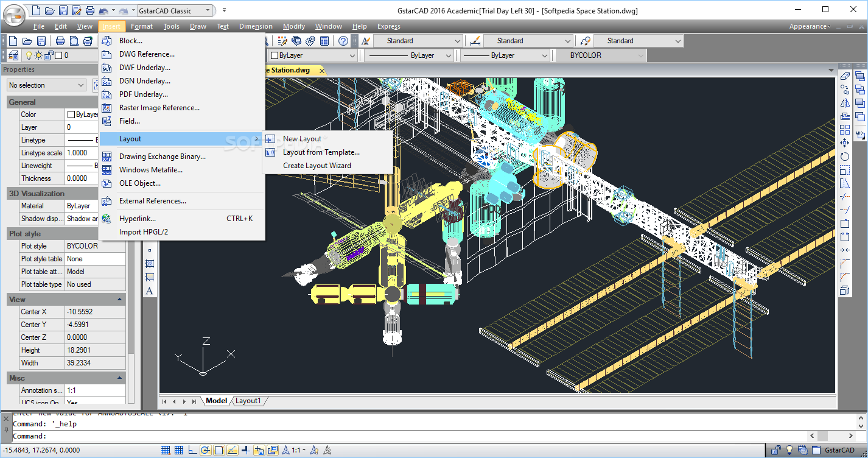Click the Color ByLayer swatch in Properties
The image size is (868, 458).
[71, 114]
